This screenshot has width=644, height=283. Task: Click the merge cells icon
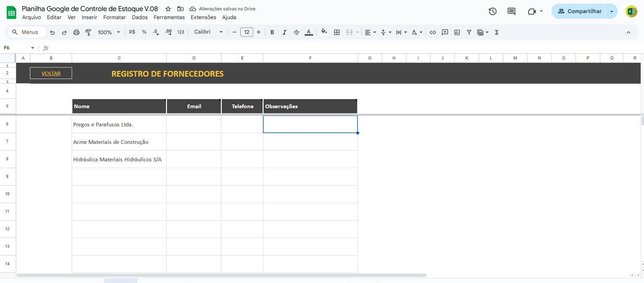(349, 32)
